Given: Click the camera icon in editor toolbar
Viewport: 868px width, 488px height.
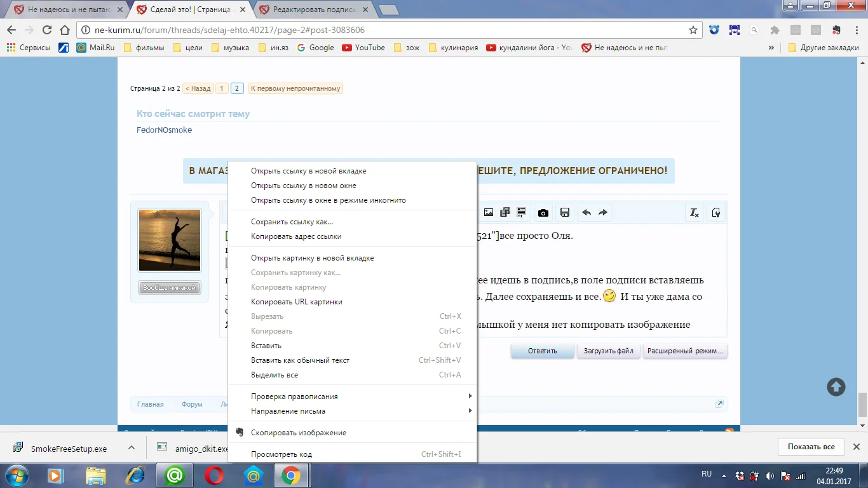Looking at the screenshot, I should pyautogui.click(x=543, y=213).
